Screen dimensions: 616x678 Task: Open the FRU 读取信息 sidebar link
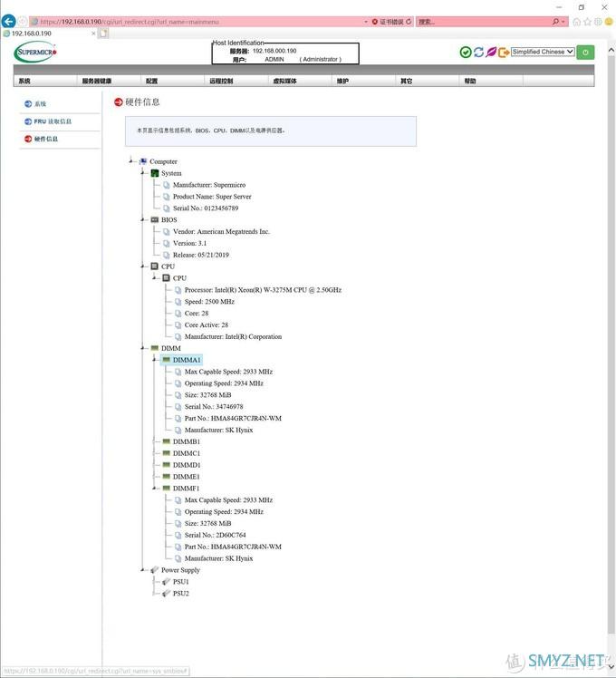click(x=53, y=121)
